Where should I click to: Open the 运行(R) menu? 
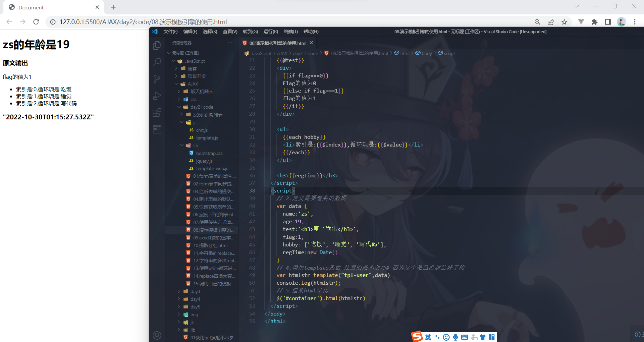coord(271,32)
